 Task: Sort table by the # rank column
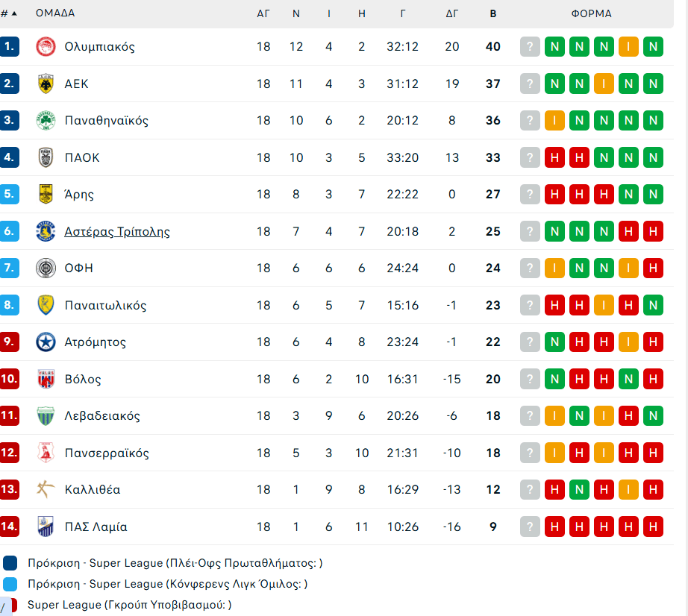[9, 13]
